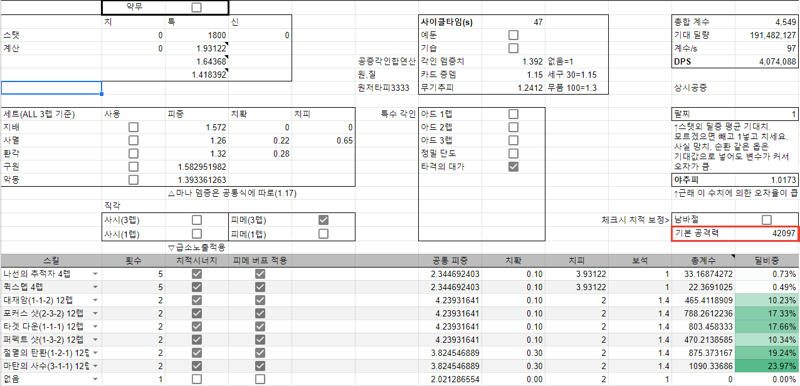
Task: Toggle the 악무 checkbox at top
Action: click(x=196, y=7)
